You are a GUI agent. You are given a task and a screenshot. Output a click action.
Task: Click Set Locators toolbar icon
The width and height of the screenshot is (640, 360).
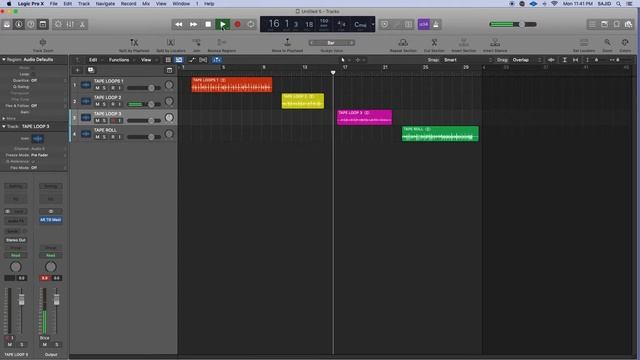tap(584, 44)
